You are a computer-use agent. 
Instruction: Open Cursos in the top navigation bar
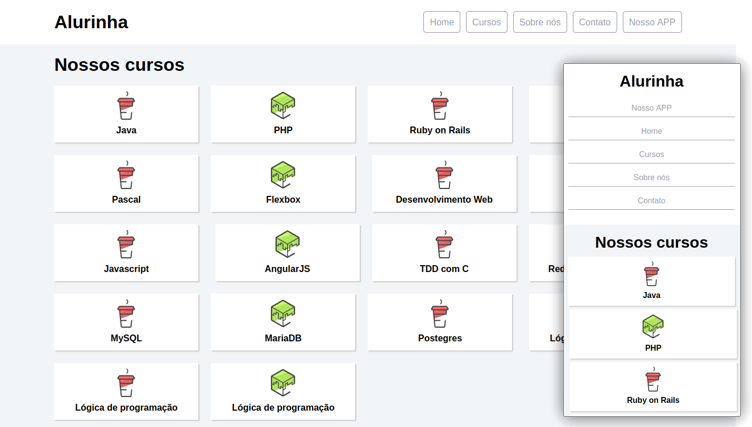pyautogui.click(x=486, y=22)
